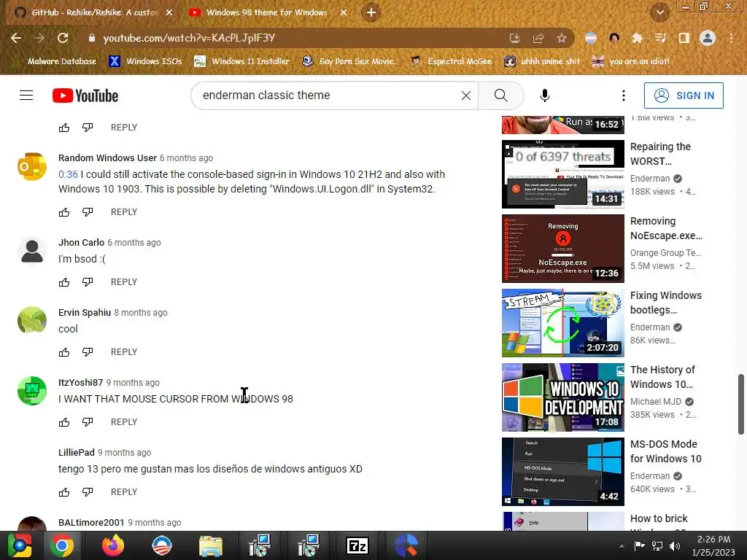Clear the search box with the X

pos(466,96)
